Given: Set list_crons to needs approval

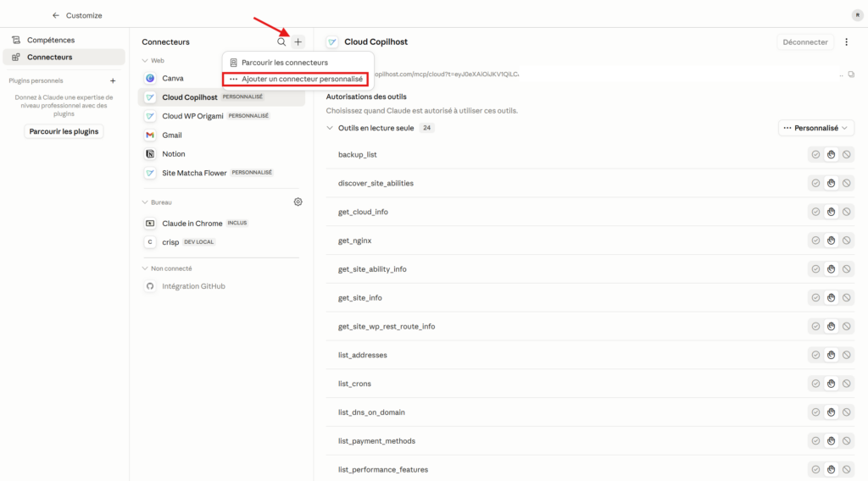Looking at the screenshot, I should 831,384.
